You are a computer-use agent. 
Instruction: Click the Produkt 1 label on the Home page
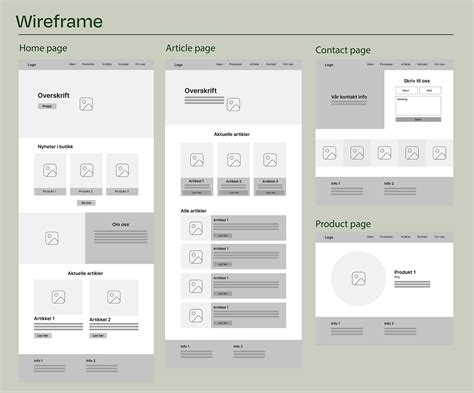50,192
